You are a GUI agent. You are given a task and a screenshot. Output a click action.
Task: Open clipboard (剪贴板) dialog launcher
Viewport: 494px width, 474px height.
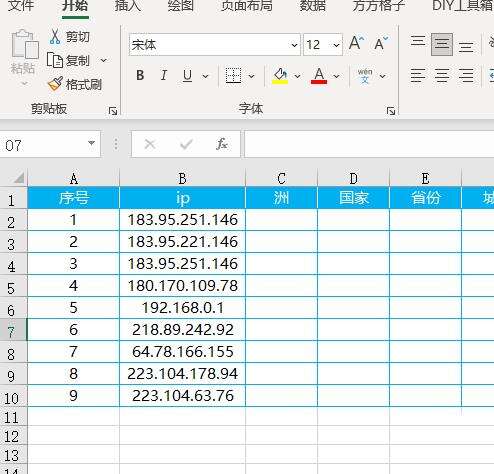(113, 111)
